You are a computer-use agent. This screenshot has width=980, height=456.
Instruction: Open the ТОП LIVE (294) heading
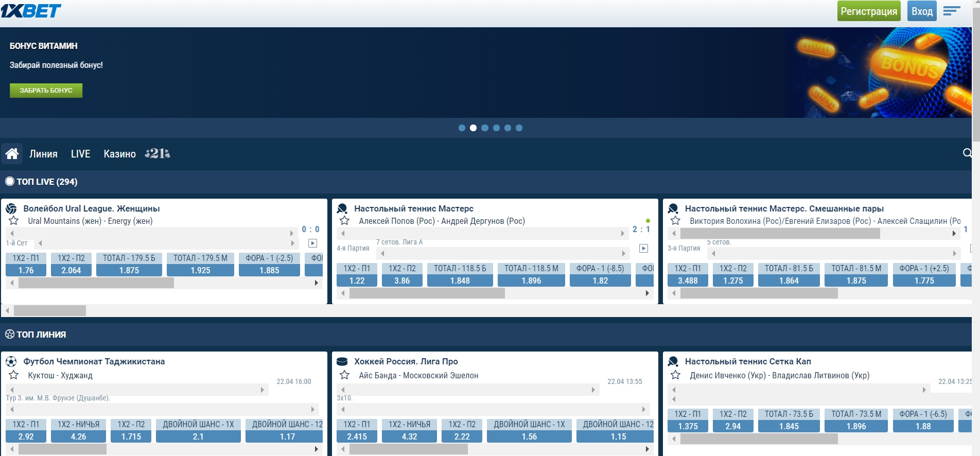coord(47,182)
